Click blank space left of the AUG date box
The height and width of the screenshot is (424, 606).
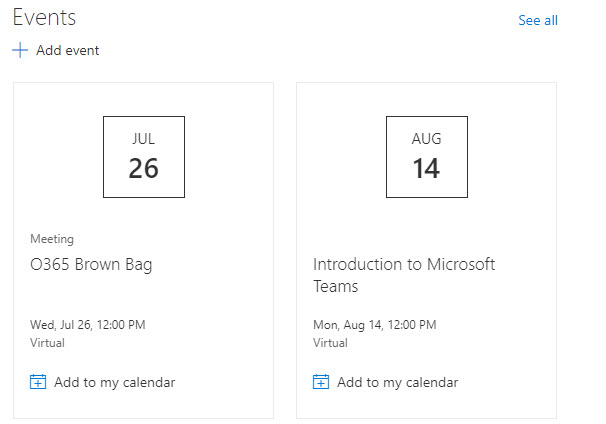[x=342, y=157]
